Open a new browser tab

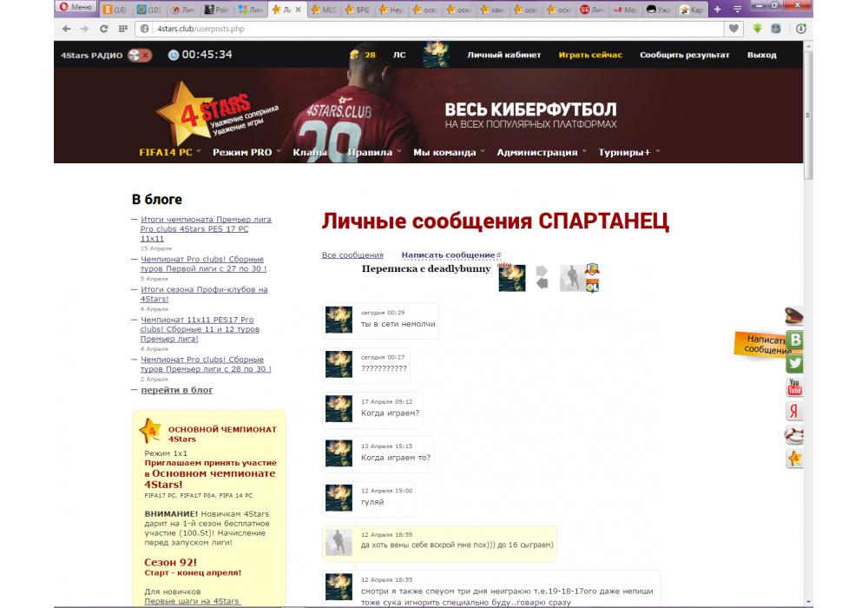718,9
